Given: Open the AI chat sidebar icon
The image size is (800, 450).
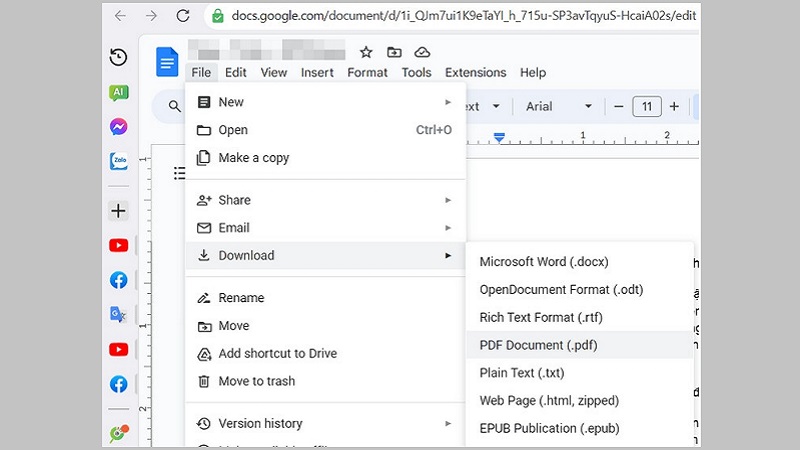Looking at the screenshot, I should 118,92.
